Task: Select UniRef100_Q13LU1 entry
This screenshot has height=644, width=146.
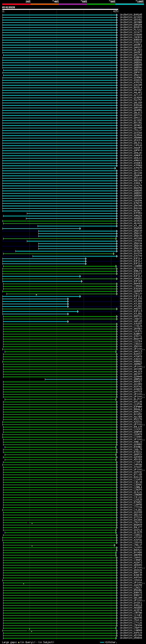Action: (x=131, y=492)
